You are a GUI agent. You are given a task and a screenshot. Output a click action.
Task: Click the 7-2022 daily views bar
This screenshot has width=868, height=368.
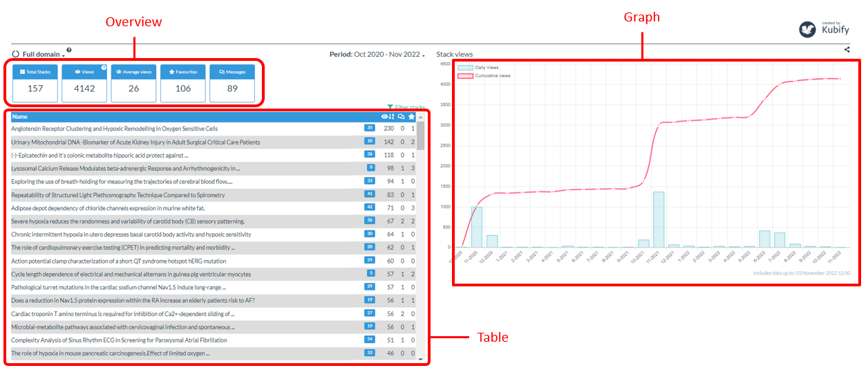tap(780, 239)
